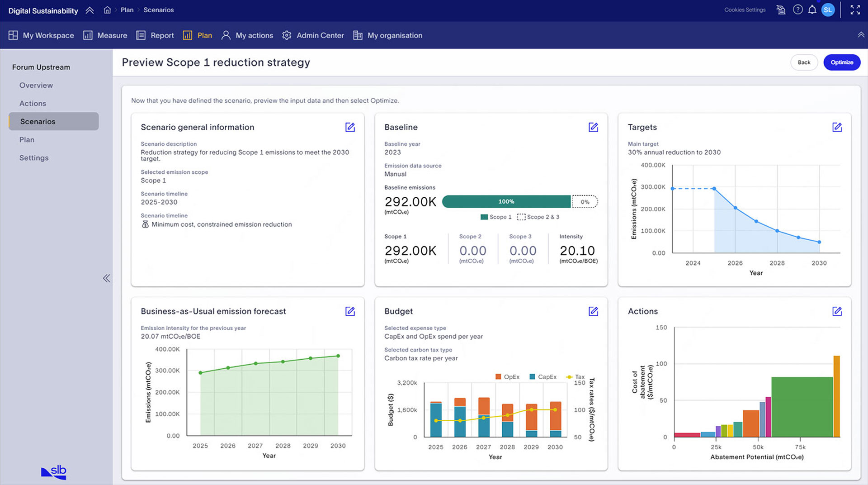Screen dimensions: 868x485
Task: Click Tax legend entry in Budget chart
Action: click(x=575, y=377)
